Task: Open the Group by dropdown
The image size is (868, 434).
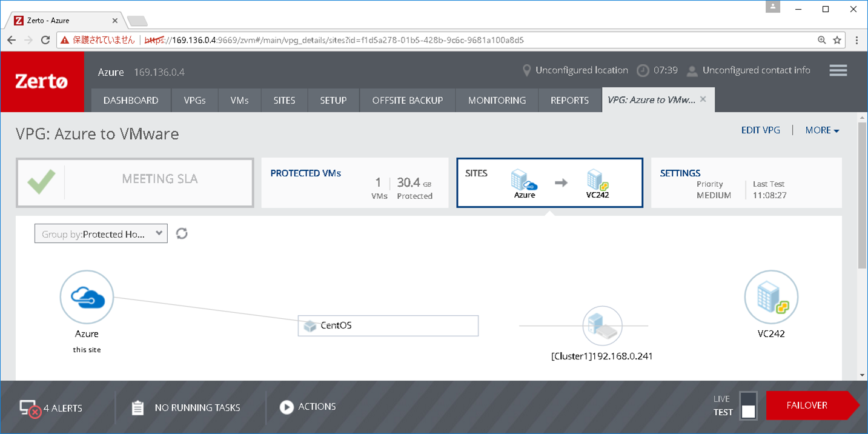Action: 101,234
